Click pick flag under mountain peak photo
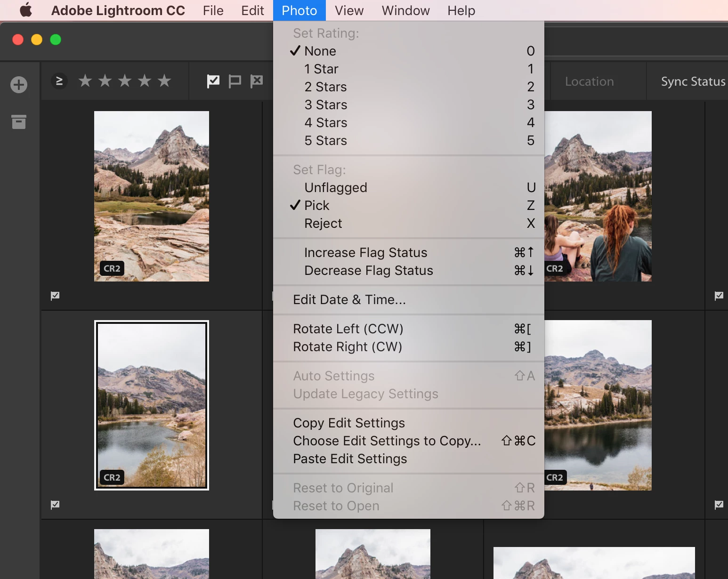The width and height of the screenshot is (728, 579). pos(55,296)
